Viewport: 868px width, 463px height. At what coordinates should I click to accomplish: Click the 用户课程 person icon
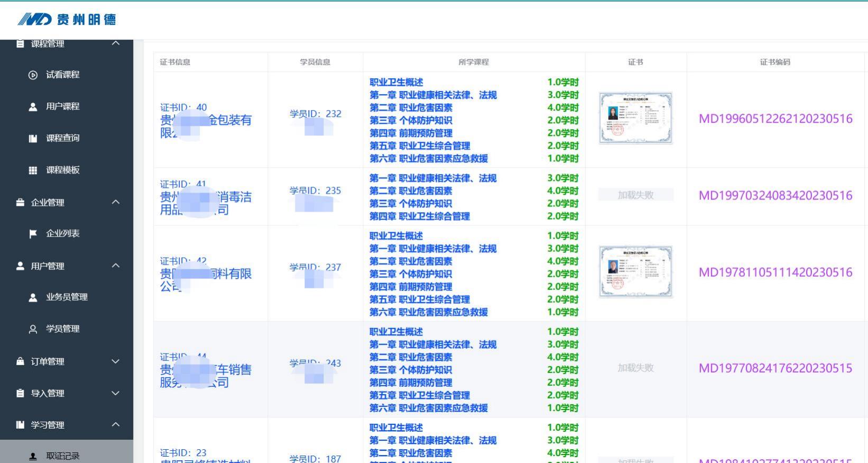click(x=33, y=107)
